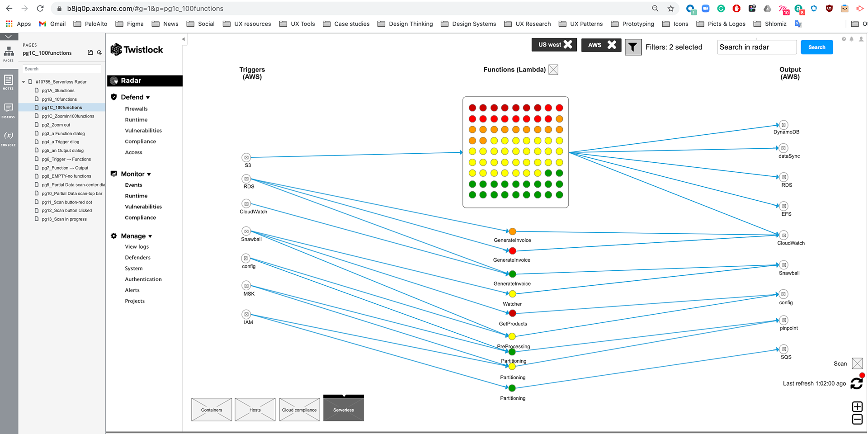Select the CloudWatch trigger node icon
The width and height of the screenshot is (868, 434).
246,204
